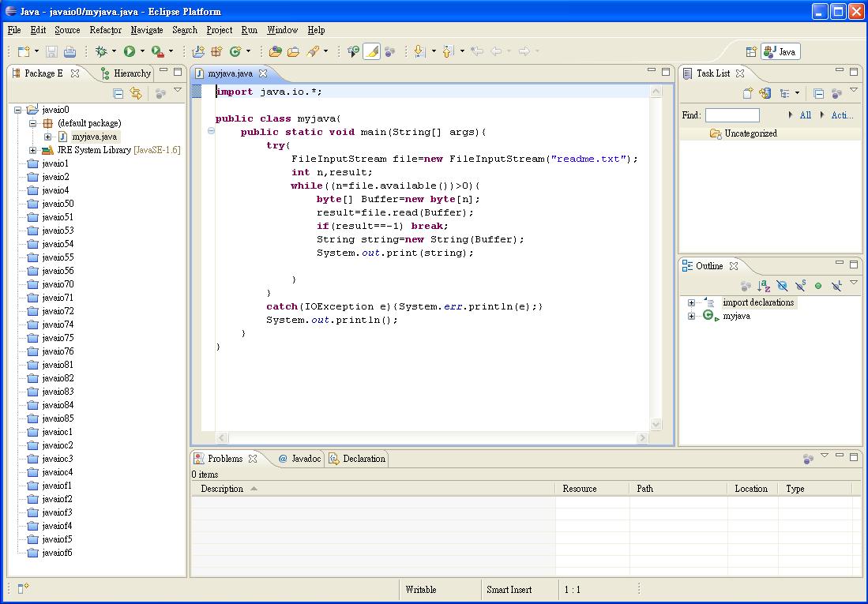Viewport: 868px width, 604px height.
Task: Click the Open Task folder icon
Action: click(x=293, y=51)
